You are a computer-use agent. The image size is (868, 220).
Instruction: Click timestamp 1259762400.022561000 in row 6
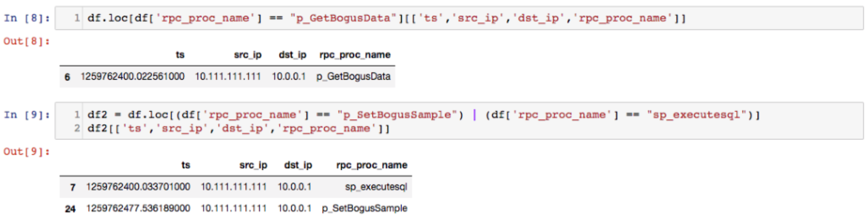pos(133,76)
